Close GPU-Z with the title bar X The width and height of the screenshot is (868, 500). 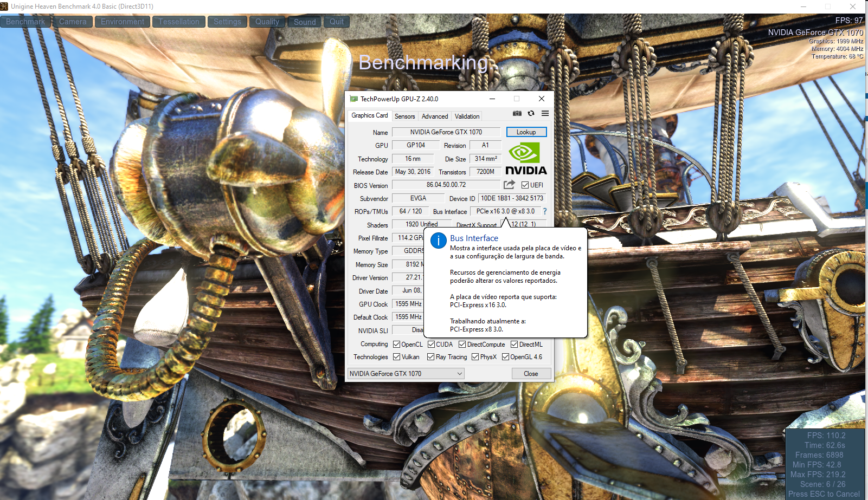[541, 99]
